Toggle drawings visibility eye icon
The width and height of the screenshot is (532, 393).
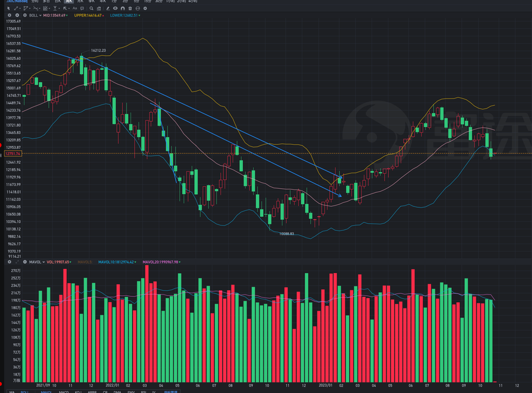pyautogui.click(x=115, y=8)
